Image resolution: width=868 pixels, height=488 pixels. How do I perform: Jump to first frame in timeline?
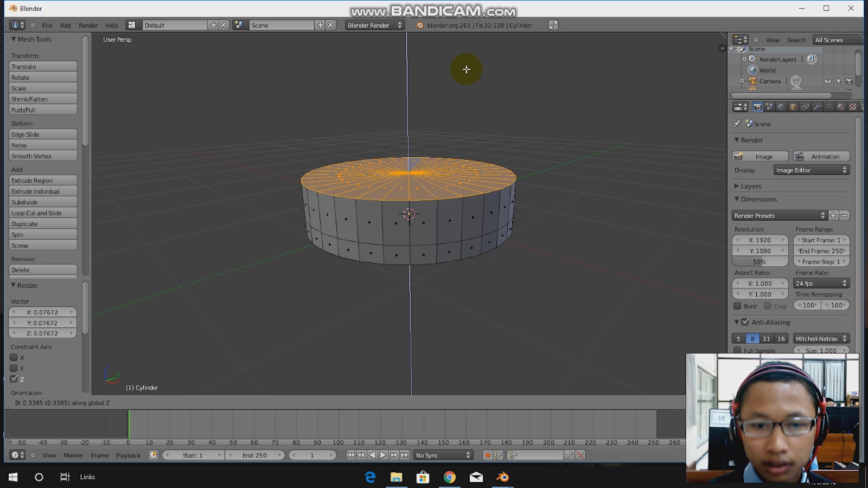[350, 455]
